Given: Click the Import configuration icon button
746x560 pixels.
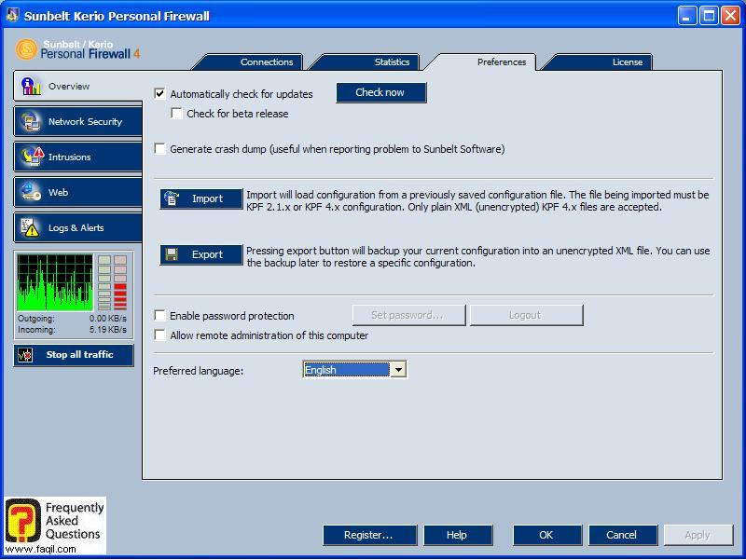Looking at the screenshot, I should (x=201, y=198).
